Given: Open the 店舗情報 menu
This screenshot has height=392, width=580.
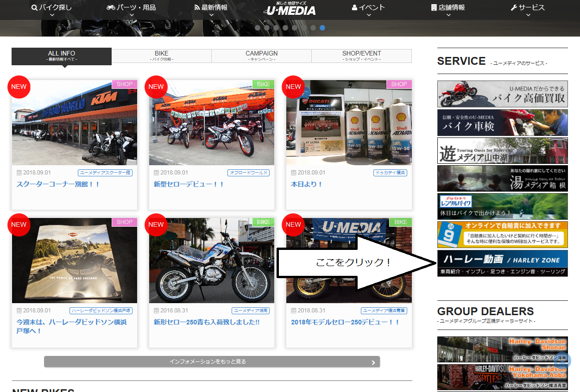Looking at the screenshot, I should click(x=448, y=8).
